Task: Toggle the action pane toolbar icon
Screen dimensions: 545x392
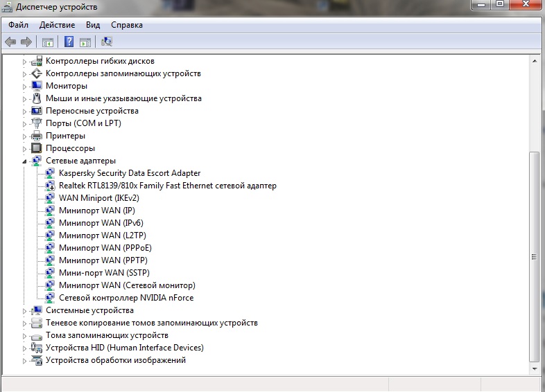Action: 85,42
